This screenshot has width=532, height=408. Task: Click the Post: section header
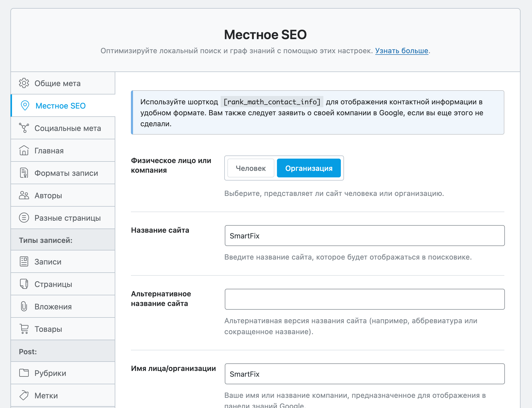(63, 351)
